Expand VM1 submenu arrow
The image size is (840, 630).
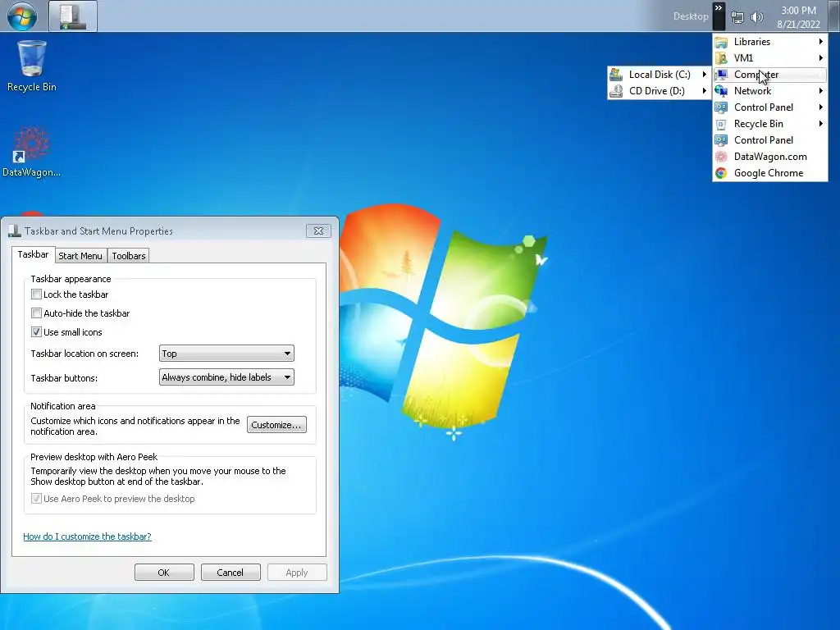tap(820, 58)
